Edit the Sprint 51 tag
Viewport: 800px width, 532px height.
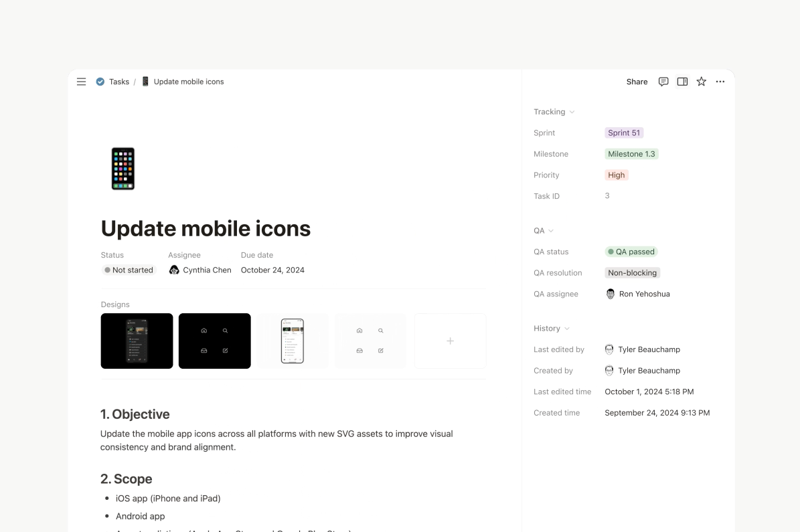pyautogui.click(x=623, y=132)
